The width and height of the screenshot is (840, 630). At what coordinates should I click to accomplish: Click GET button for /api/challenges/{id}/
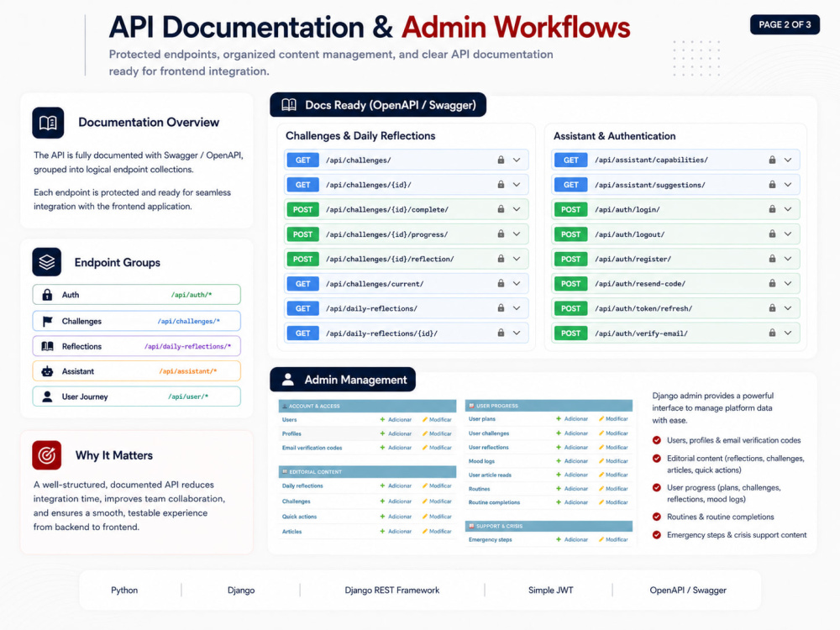pos(302,184)
